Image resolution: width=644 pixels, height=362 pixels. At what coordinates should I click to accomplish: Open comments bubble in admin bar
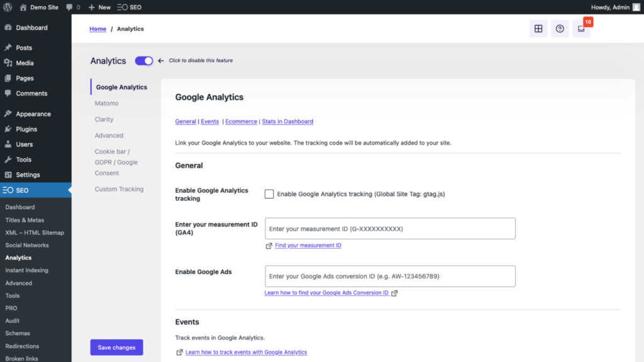69,8
